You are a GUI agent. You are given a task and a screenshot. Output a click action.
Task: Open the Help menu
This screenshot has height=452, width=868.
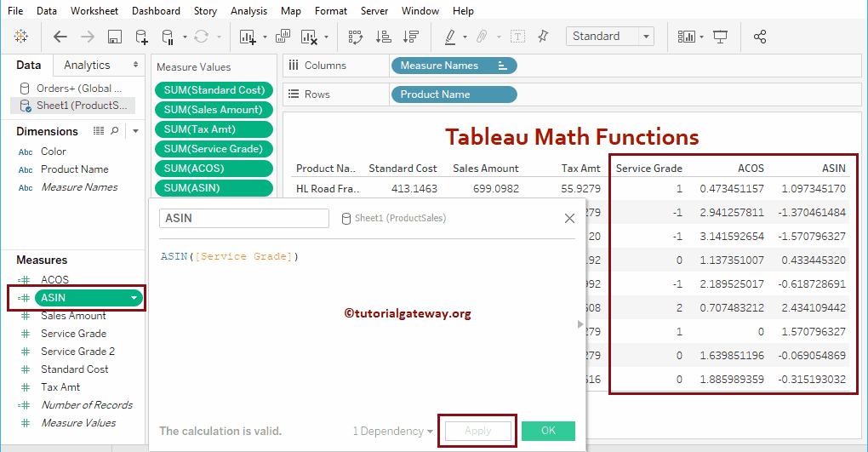[463, 11]
